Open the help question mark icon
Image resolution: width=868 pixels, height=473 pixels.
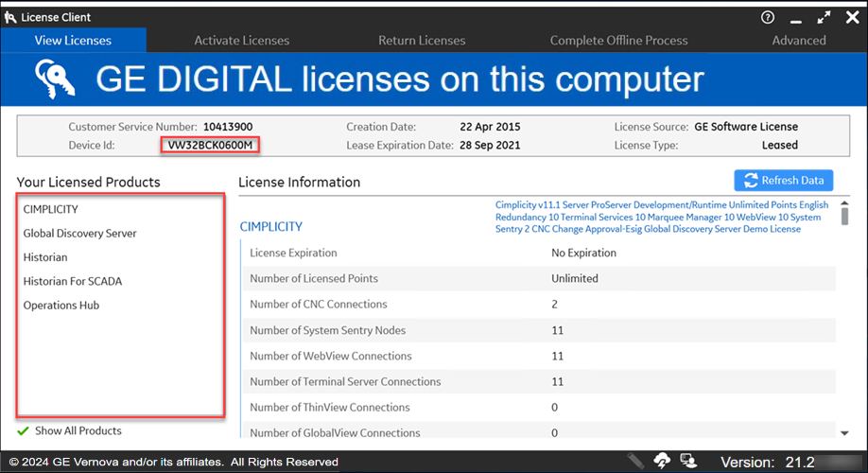coord(767,17)
